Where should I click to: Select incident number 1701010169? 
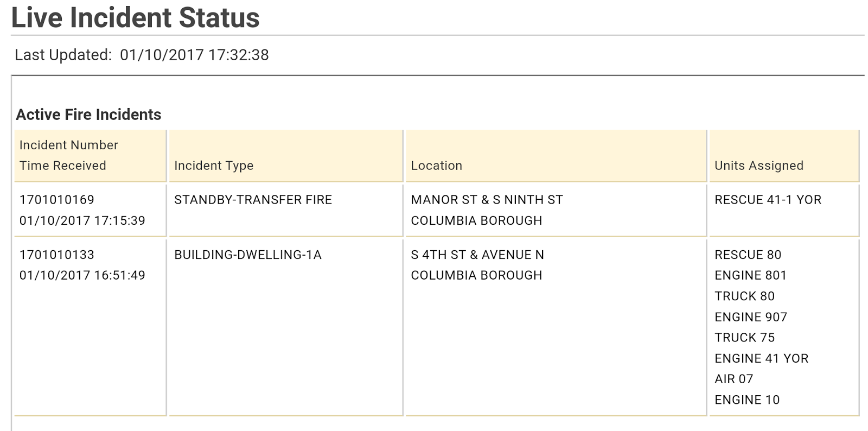point(57,200)
